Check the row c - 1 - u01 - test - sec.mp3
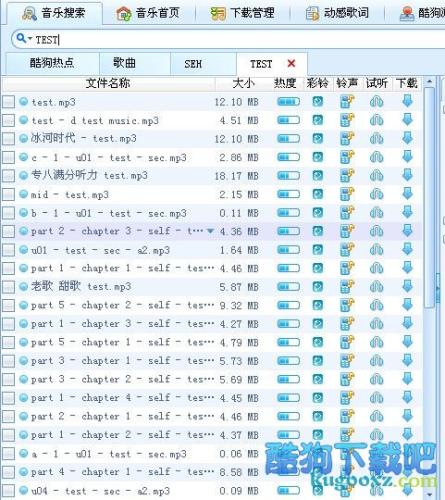Image resolution: width=445 pixels, height=500 pixels. point(8,157)
